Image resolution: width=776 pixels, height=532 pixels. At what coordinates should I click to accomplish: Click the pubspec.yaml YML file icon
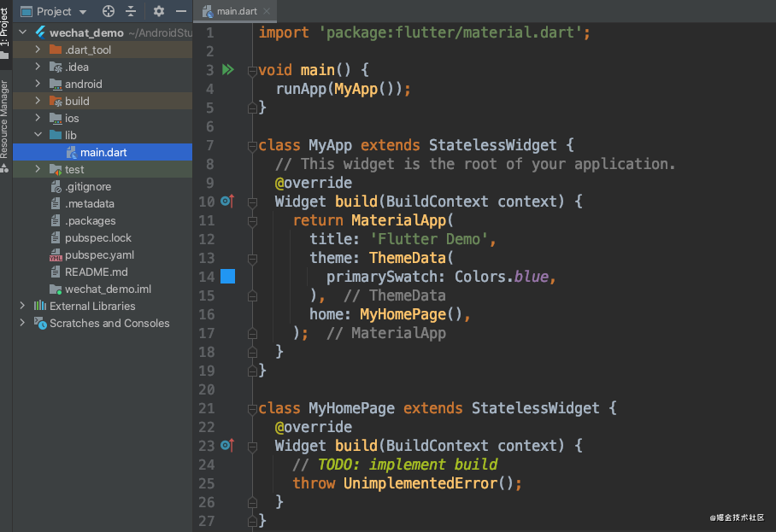[56, 255]
